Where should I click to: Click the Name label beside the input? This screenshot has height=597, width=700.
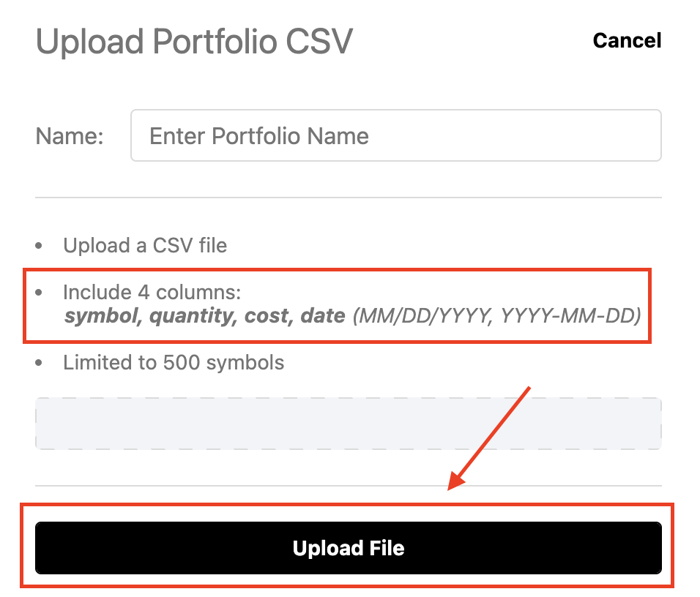[x=70, y=135]
